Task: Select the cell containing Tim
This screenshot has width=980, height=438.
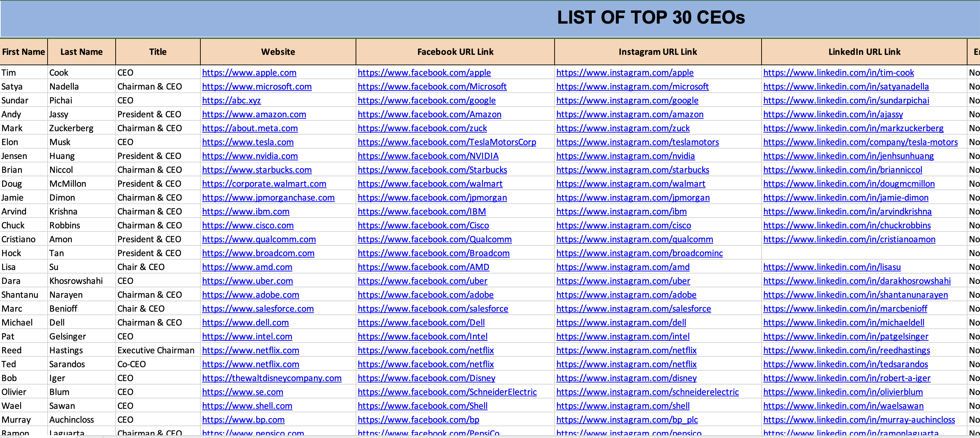Action: 24,73
